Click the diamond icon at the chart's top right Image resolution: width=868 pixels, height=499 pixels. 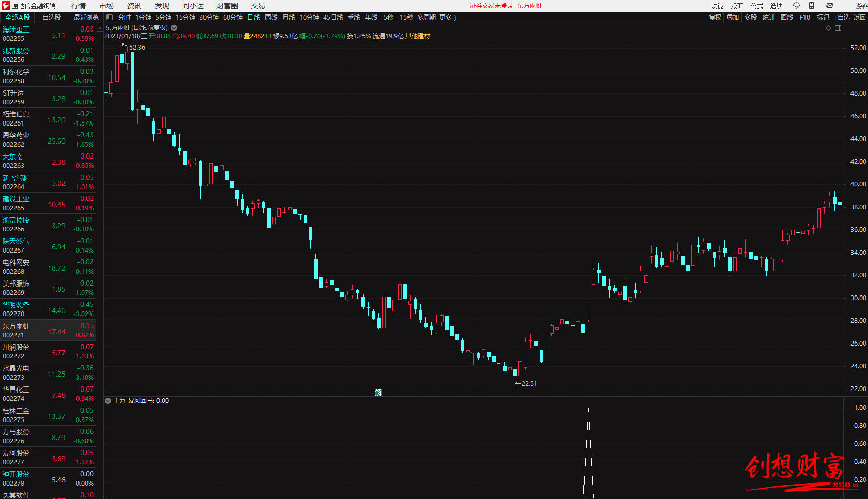click(829, 28)
